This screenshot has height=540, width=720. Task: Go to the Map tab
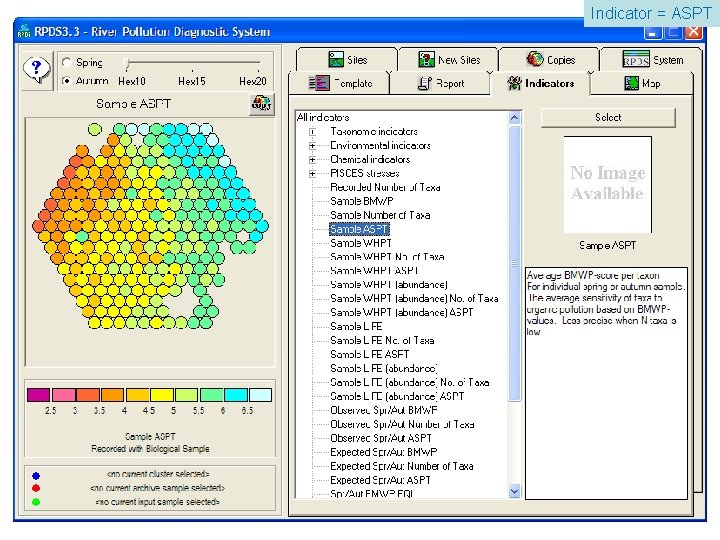[642, 84]
